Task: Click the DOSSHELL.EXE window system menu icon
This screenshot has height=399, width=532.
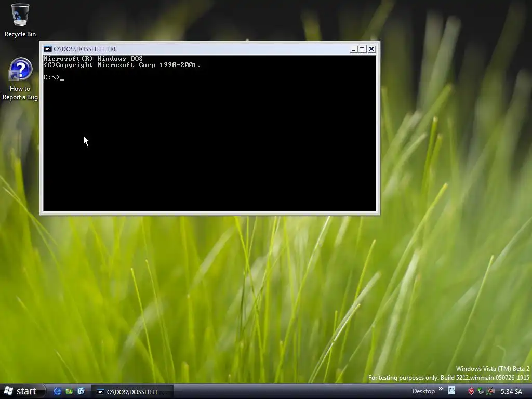Action: [47, 49]
